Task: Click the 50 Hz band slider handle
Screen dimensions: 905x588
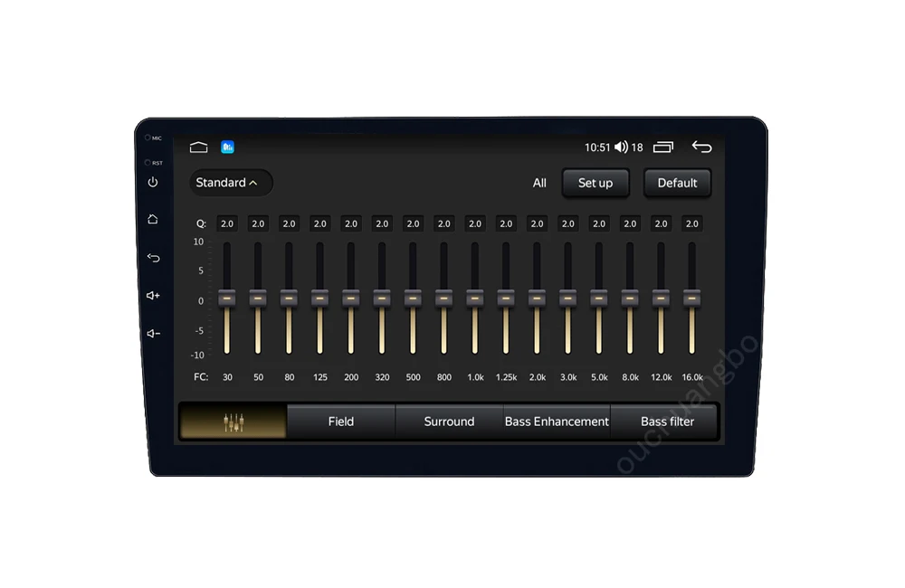Action: [x=258, y=299]
